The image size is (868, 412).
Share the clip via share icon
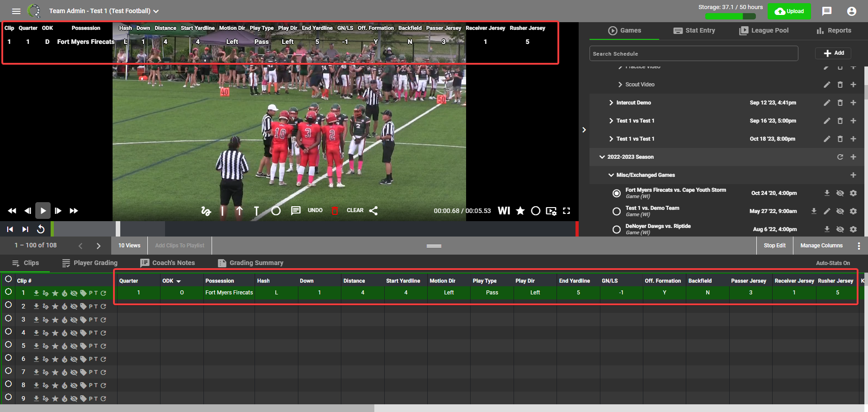click(373, 211)
